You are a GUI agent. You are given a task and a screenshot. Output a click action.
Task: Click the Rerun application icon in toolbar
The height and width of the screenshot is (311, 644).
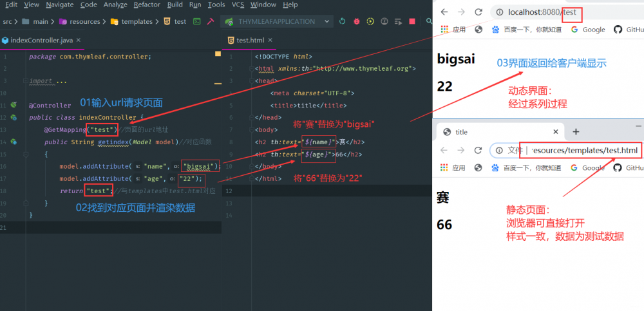(343, 21)
